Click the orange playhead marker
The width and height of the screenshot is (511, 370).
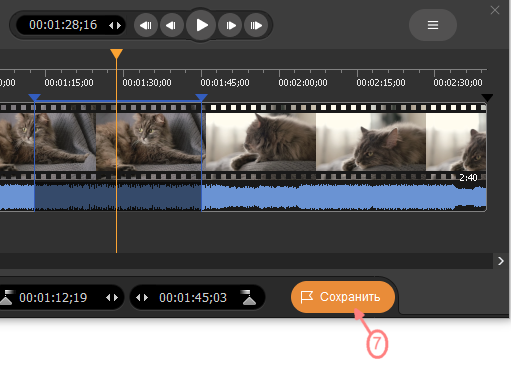(x=116, y=54)
